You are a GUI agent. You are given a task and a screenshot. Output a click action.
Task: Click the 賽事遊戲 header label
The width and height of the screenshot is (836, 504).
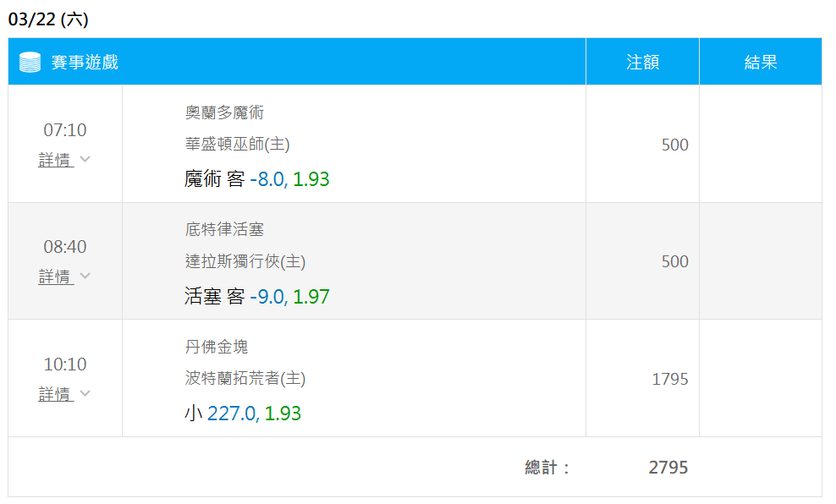coord(85,63)
